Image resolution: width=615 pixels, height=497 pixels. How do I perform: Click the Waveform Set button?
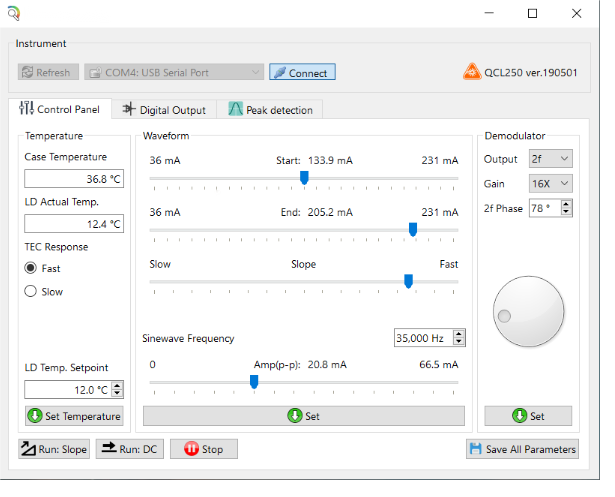[x=303, y=416]
